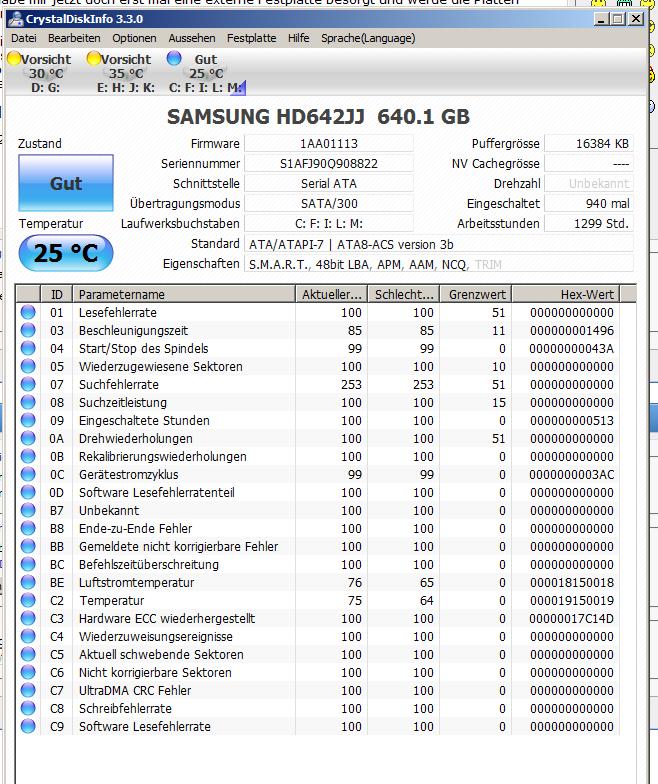This screenshot has height=784, width=658.
Task: Click status icon of Wiederzugewiesene Sektoren row
Action: point(28,366)
